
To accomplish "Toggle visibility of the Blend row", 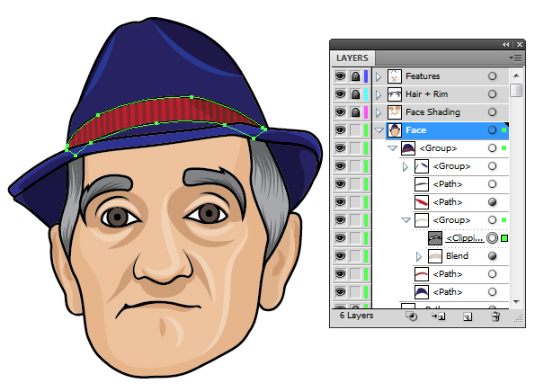I will pos(340,256).
